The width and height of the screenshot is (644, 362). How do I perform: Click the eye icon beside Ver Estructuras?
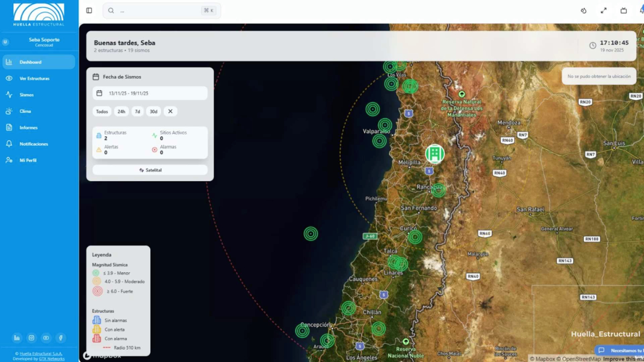pos(9,78)
